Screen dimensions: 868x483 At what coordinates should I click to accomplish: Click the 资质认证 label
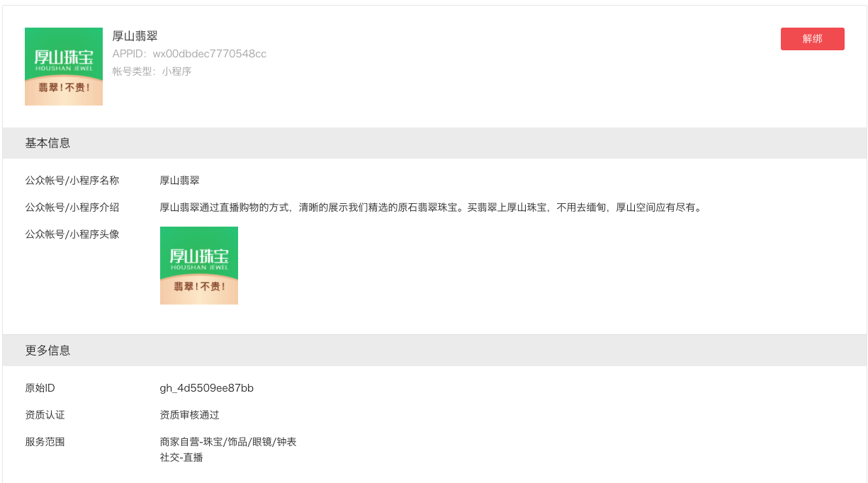pyautogui.click(x=45, y=415)
